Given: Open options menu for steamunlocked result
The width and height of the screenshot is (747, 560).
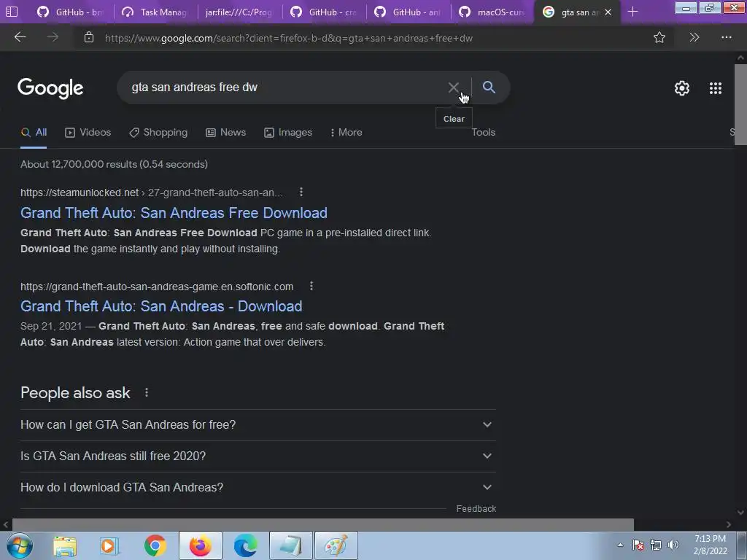Looking at the screenshot, I should point(301,192).
